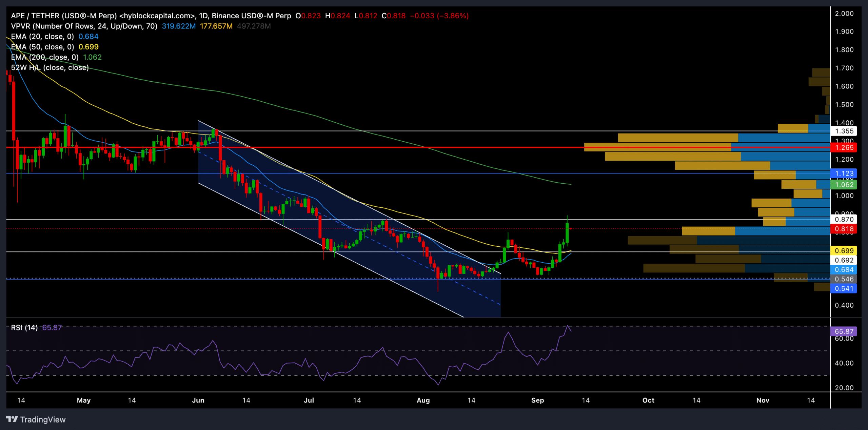Viewport: 868px width, 430px height.
Task: Click the 52W H/L indicator legend
Action: click(x=50, y=68)
